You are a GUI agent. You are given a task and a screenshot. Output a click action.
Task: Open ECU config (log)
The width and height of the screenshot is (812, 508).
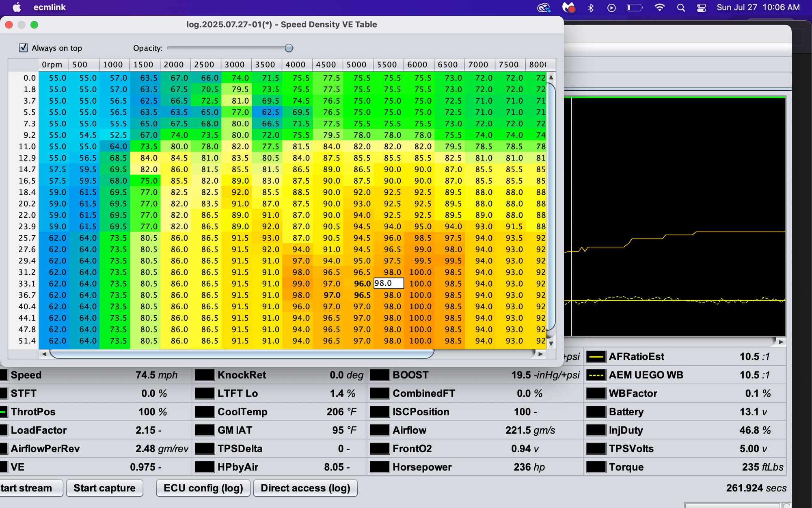coord(203,488)
